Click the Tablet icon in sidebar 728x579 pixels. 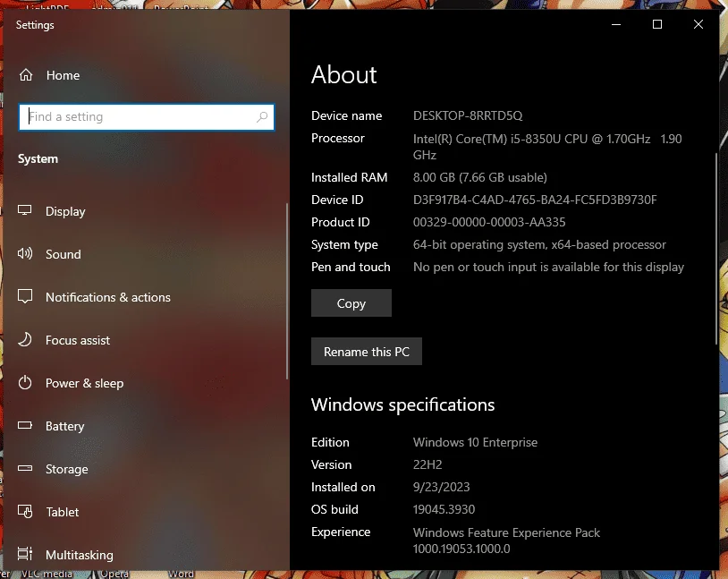point(25,511)
